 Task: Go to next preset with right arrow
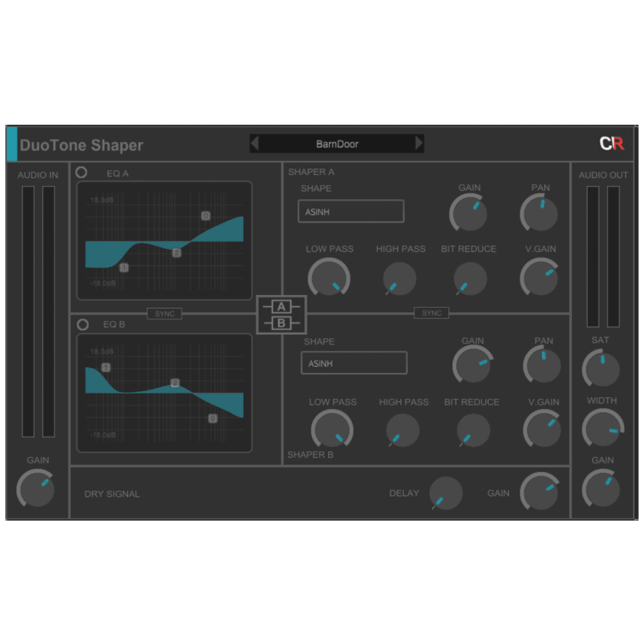pyautogui.click(x=419, y=144)
